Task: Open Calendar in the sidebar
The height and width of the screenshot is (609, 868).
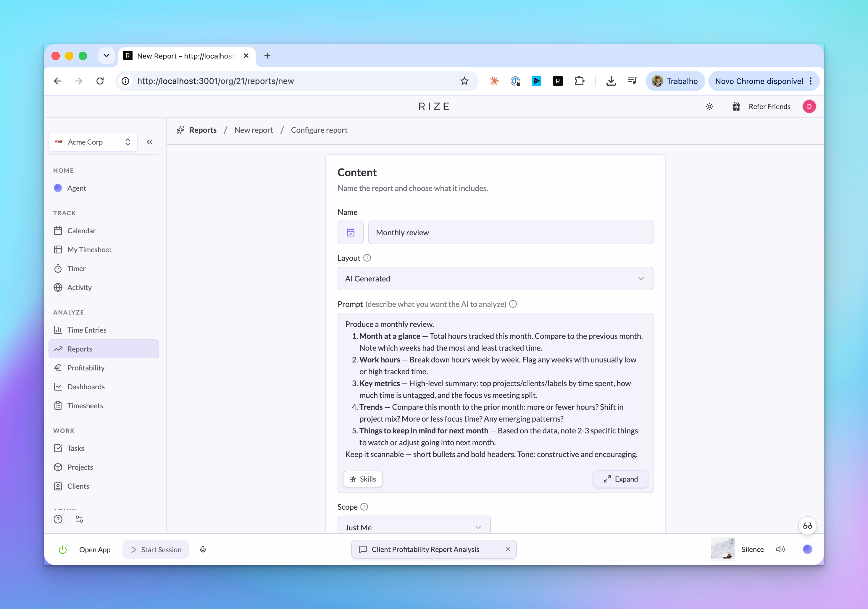Action: pos(104,231)
